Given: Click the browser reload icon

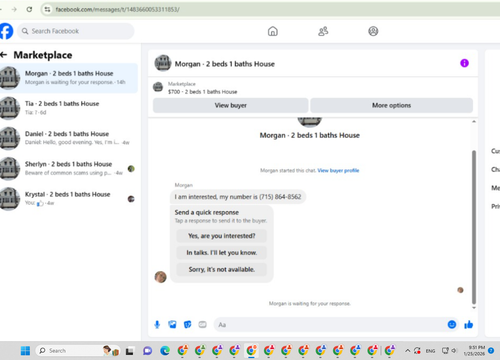Looking at the screenshot, I should pyautogui.click(x=29, y=9).
